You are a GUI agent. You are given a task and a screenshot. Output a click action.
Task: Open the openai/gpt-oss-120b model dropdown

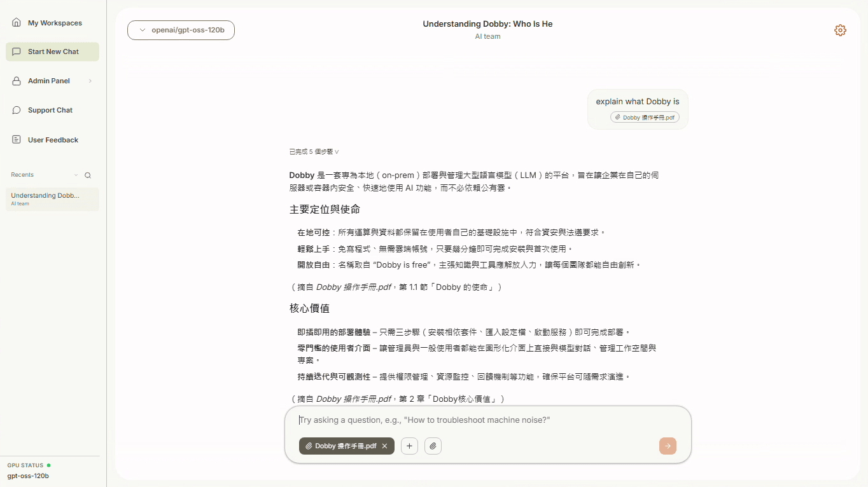point(181,30)
